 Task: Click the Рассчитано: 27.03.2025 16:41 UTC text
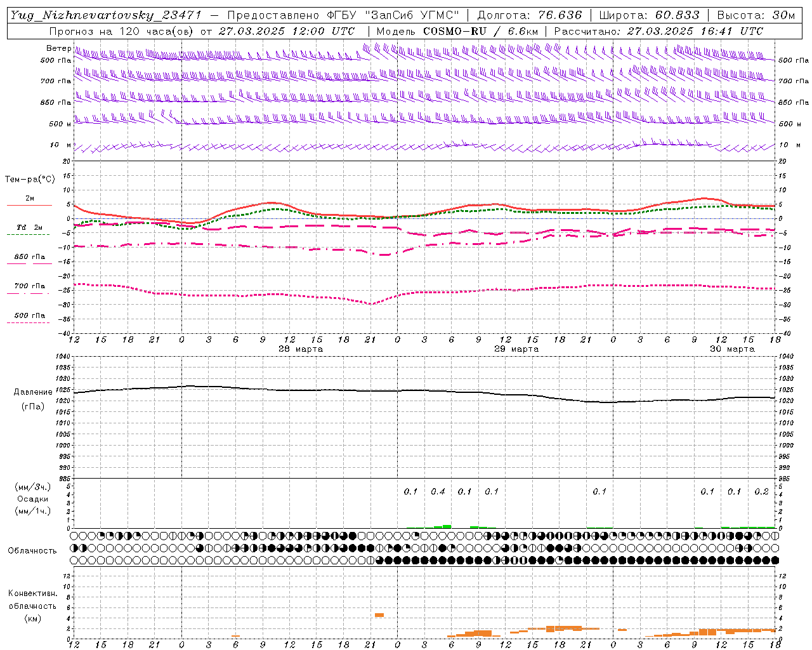(659, 30)
